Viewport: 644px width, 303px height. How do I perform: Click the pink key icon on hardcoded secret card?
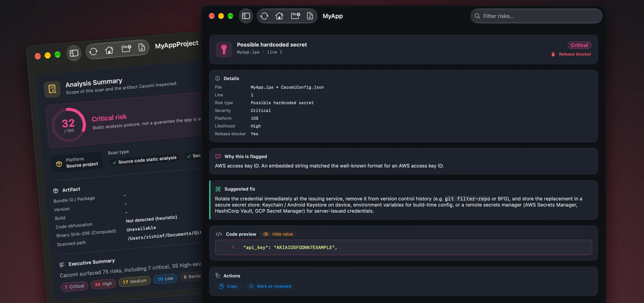click(224, 49)
